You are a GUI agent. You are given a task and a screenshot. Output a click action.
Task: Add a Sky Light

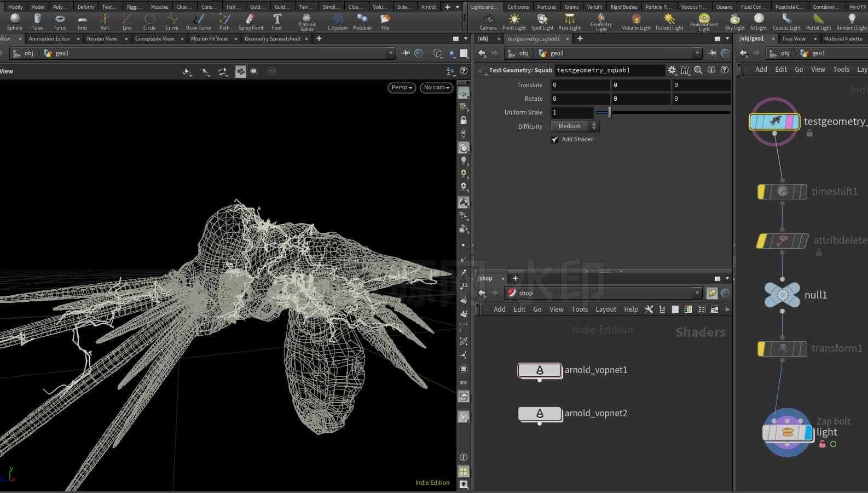734,22
